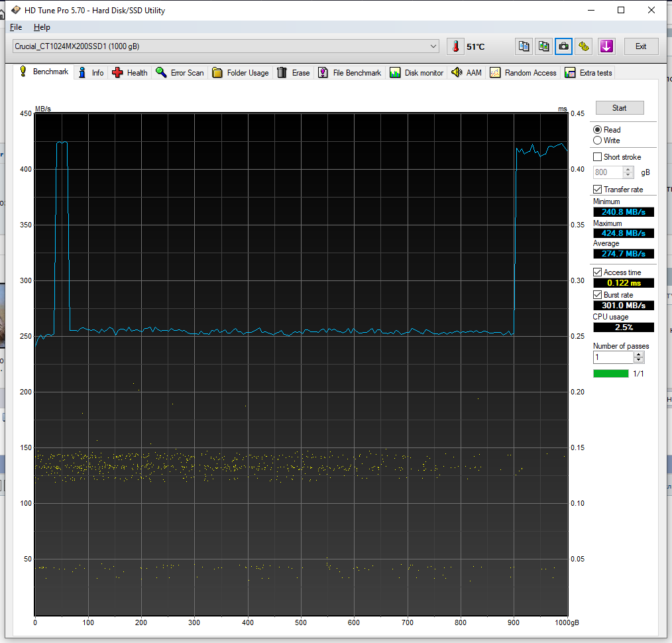This screenshot has height=643, width=672.
Task: Select the Write radio button
Action: tap(598, 141)
